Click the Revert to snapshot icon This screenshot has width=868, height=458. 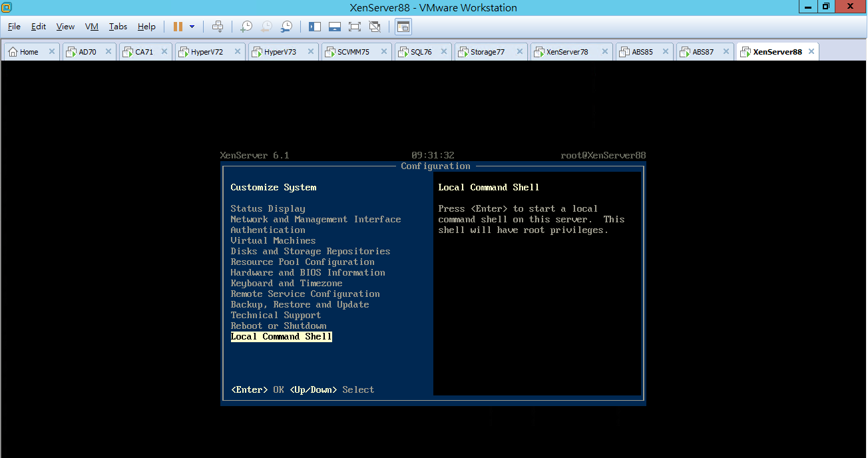tap(266, 27)
